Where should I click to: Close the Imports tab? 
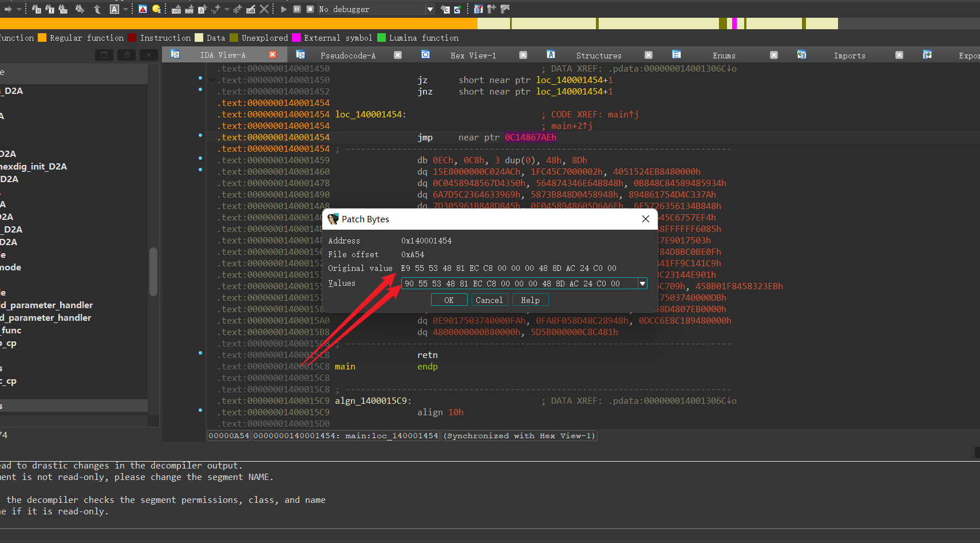click(899, 55)
